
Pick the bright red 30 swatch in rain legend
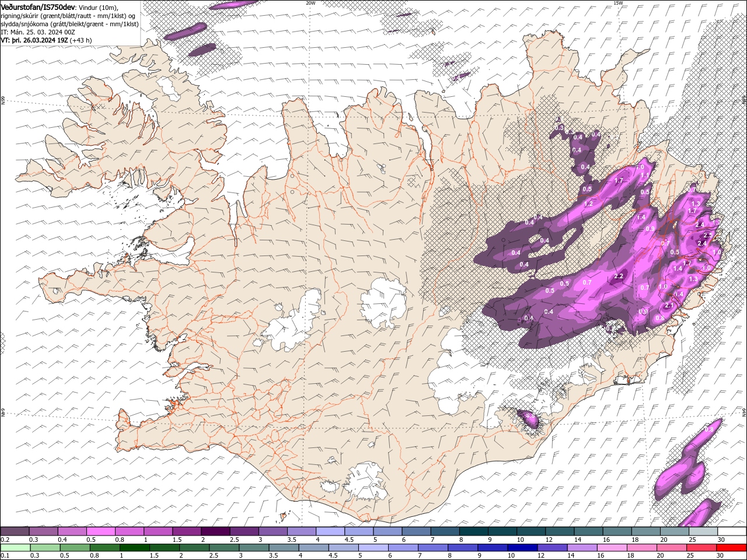(x=731, y=547)
